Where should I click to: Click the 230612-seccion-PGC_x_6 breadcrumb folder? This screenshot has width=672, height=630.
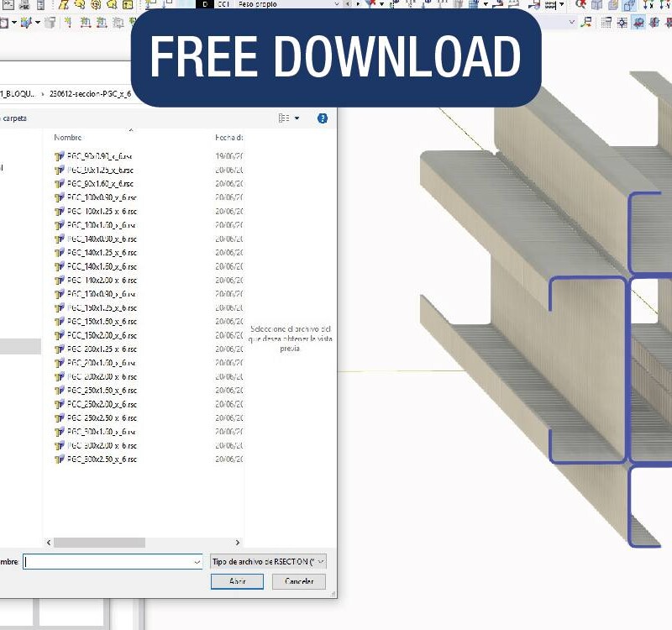90,93
